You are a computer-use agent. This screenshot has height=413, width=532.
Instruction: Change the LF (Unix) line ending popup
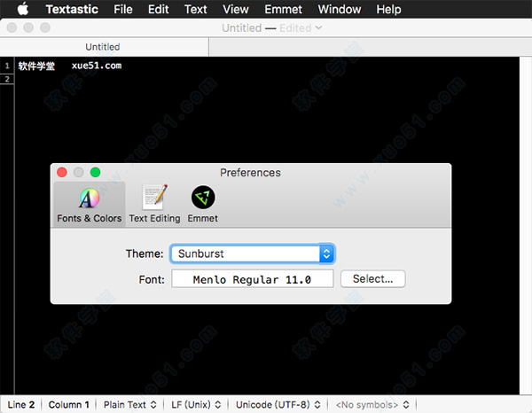[196, 405]
